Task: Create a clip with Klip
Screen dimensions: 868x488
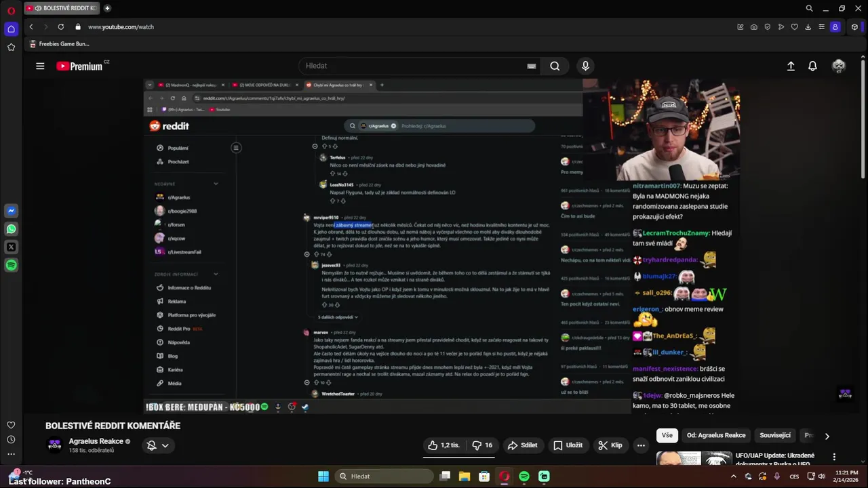Action: pos(610,445)
